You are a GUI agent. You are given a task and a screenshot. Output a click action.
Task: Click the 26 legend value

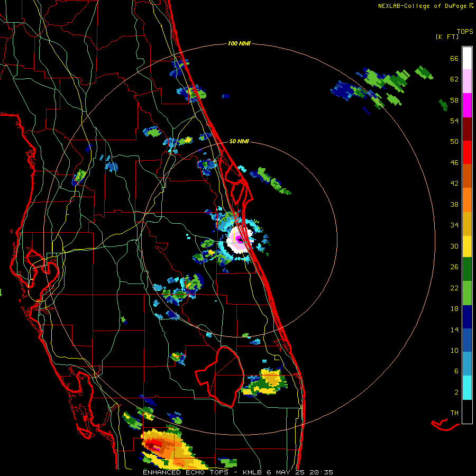click(x=454, y=267)
